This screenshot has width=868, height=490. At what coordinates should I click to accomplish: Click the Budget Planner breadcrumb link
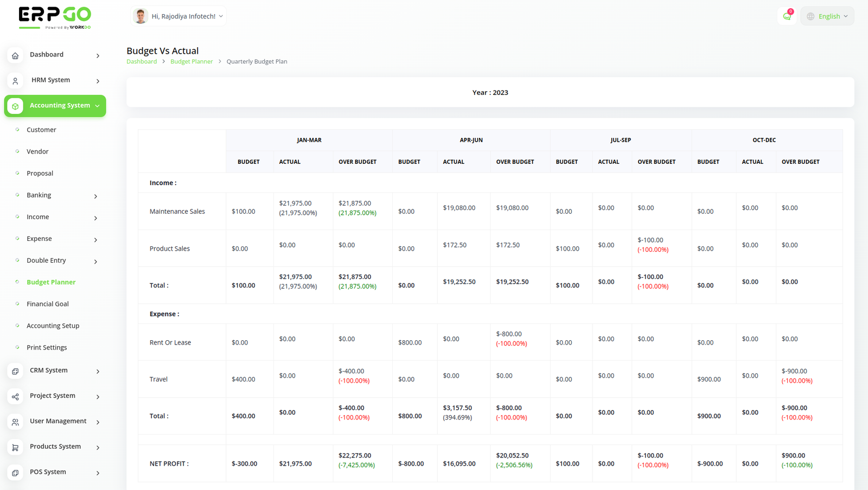(192, 61)
